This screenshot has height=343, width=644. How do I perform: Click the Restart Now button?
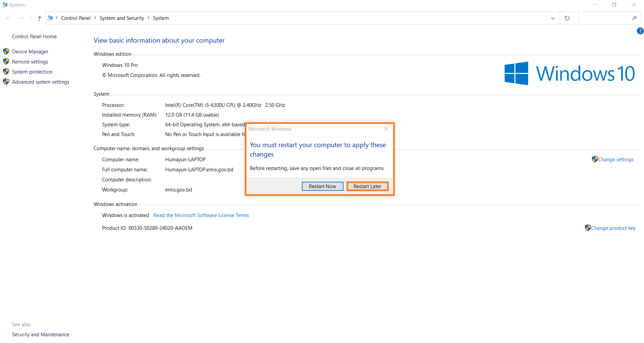322,186
